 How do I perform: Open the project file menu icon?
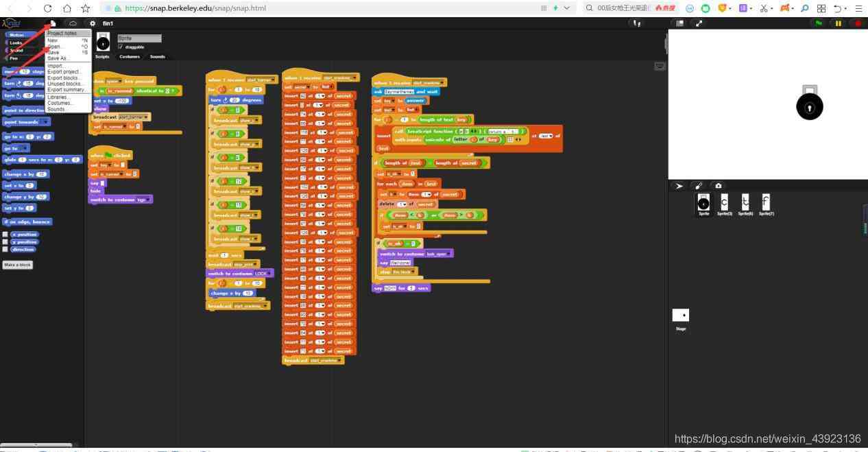click(x=53, y=23)
